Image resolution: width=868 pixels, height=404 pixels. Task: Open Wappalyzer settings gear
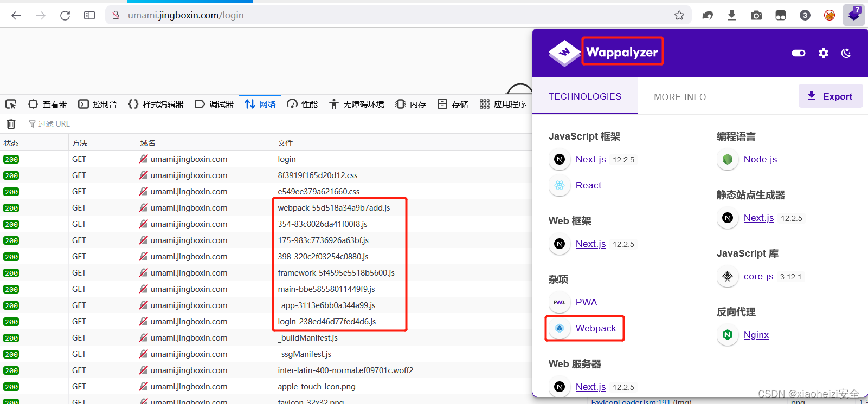pos(824,53)
